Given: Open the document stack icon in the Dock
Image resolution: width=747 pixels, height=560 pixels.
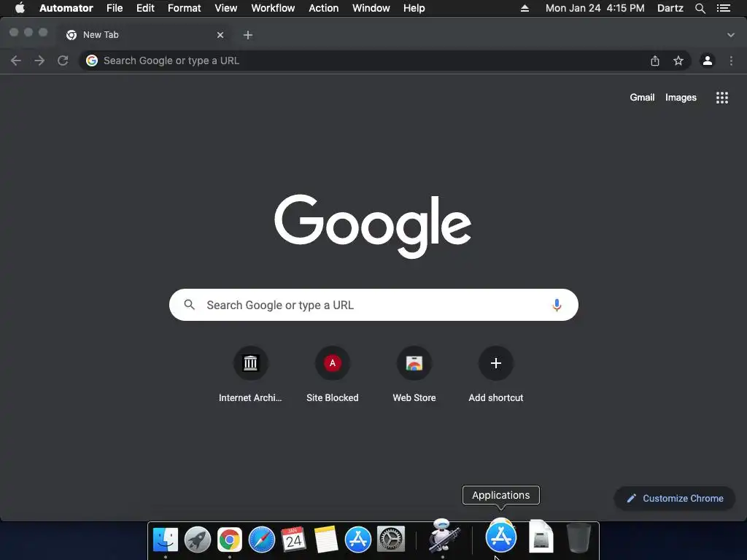Looking at the screenshot, I should [541, 536].
